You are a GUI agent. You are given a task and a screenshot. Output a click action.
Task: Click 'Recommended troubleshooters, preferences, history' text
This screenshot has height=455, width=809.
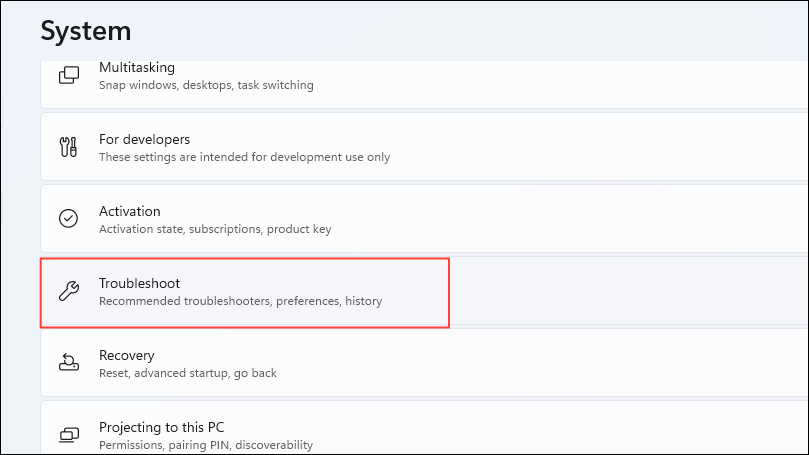[240, 301]
